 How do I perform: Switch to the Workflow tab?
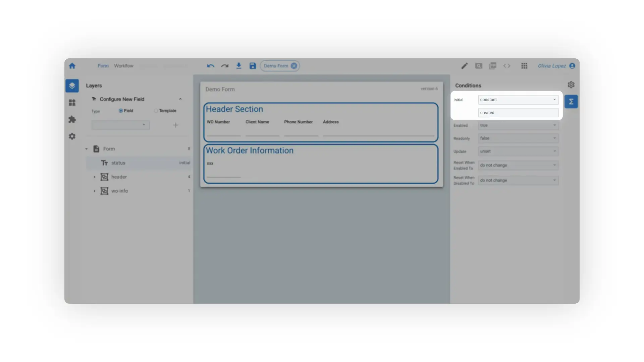coord(123,66)
